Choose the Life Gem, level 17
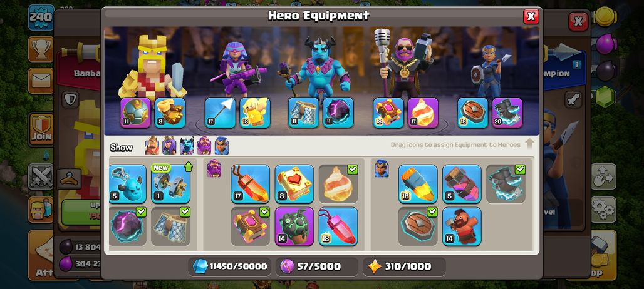This screenshot has height=289, width=644. point(250,184)
